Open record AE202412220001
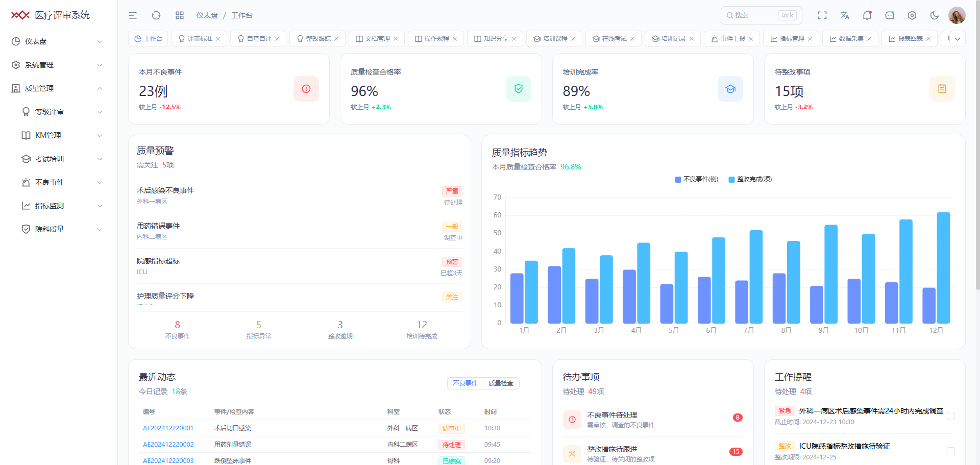Screen dimensions: 980x465 (168, 428)
